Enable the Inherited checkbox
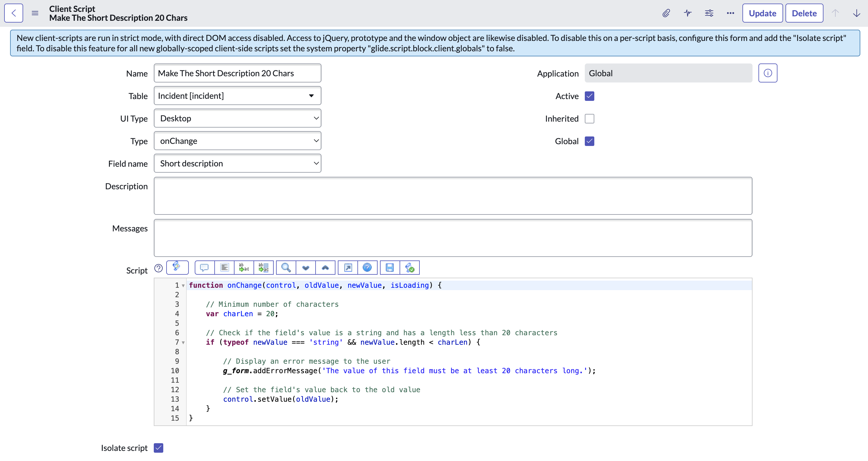 click(589, 119)
